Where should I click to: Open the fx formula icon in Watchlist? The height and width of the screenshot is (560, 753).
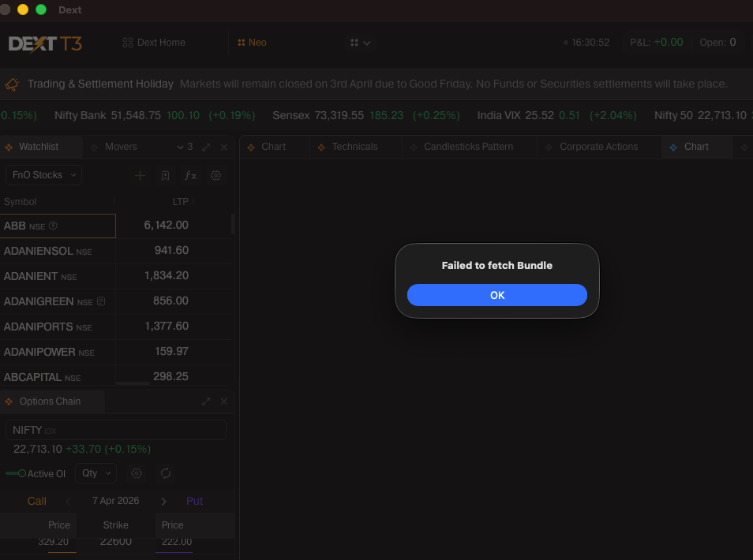tap(190, 176)
